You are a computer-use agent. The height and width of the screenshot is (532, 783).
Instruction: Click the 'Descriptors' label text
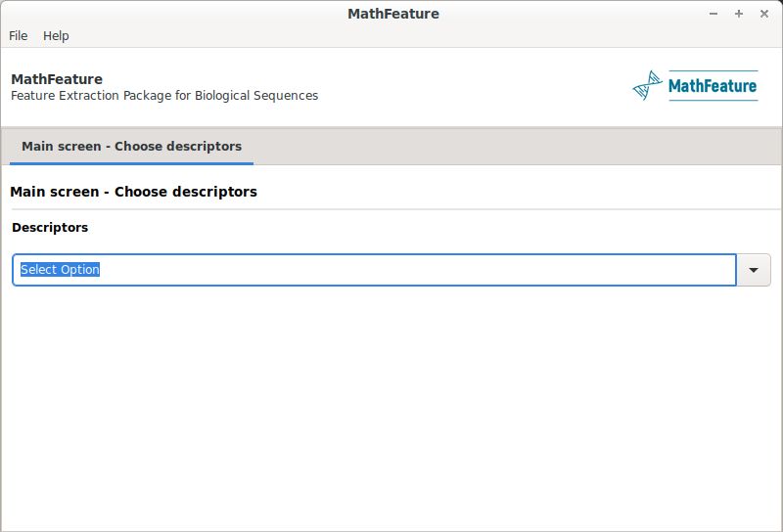(x=50, y=228)
